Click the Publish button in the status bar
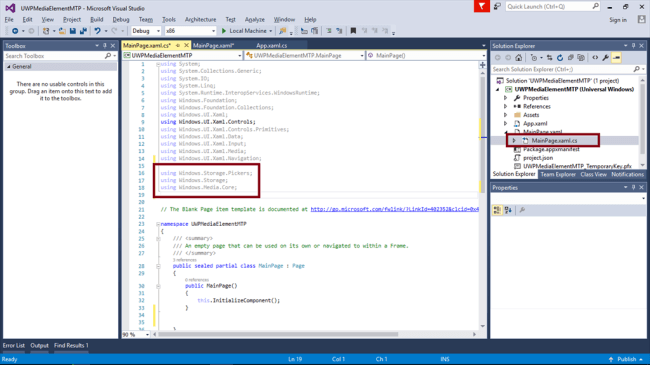This screenshot has width=650, height=365. click(626, 359)
